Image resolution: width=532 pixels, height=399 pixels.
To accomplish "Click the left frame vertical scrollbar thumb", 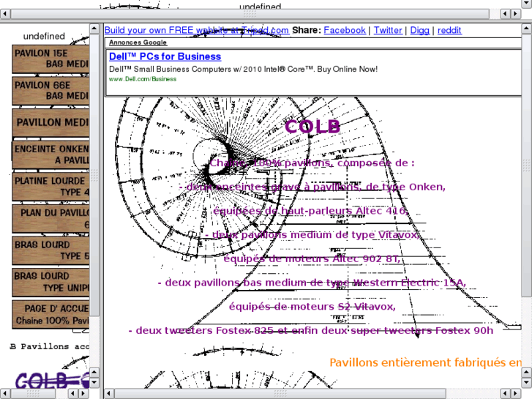I will (x=94, y=175).
